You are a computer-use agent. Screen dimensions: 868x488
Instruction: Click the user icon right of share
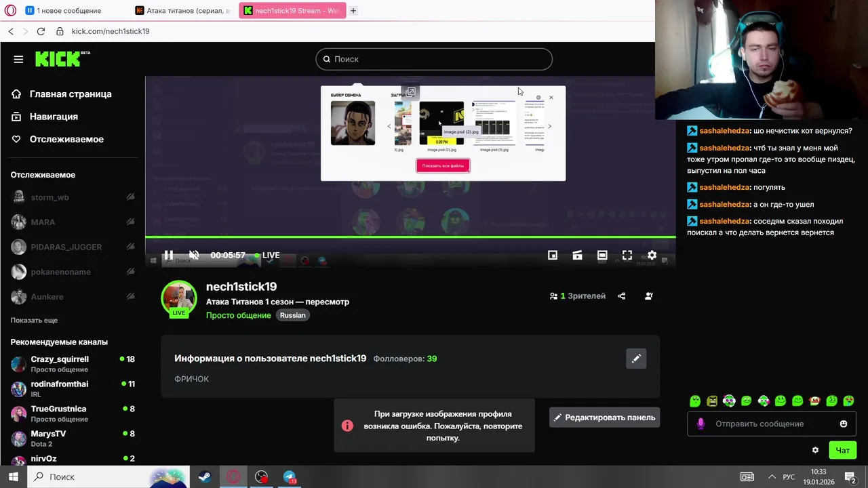click(x=649, y=296)
